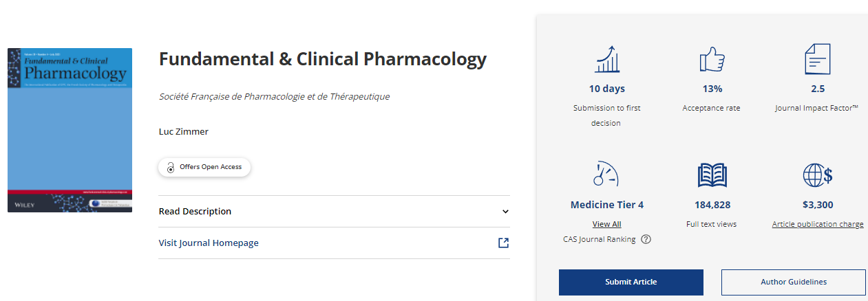Click the Fundamental & Clinical Pharmacology title
Screen dimensions: 868x301
click(322, 59)
